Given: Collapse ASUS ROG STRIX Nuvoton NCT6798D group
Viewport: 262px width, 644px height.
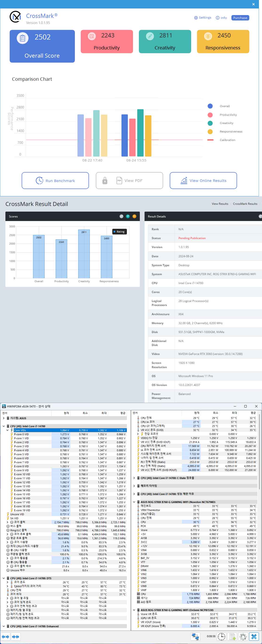Looking at the screenshot, I should 134,502.
